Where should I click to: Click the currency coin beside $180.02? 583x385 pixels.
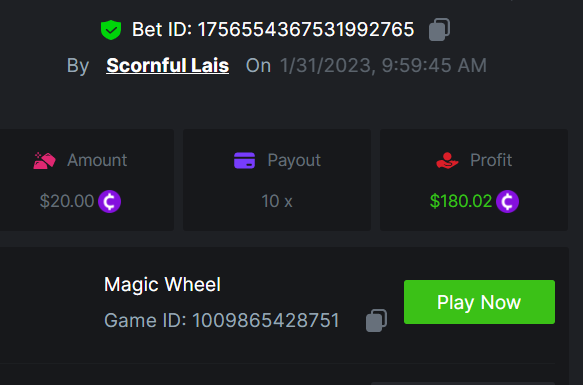[x=507, y=201]
